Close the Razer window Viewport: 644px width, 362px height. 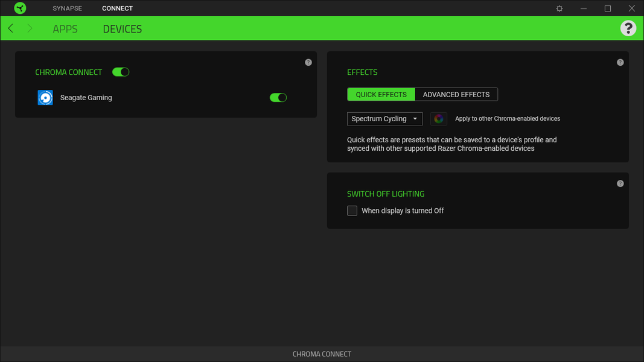(632, 8)
